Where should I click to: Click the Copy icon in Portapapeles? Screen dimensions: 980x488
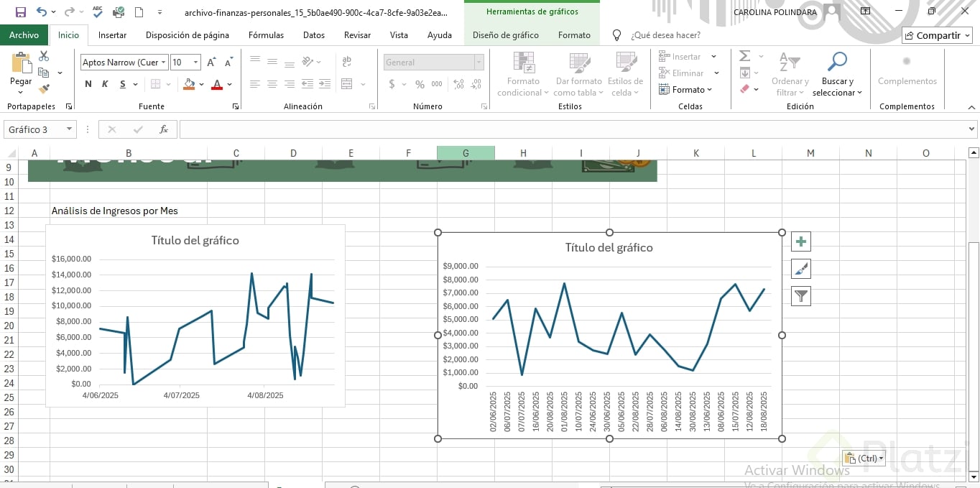(43, 73)
